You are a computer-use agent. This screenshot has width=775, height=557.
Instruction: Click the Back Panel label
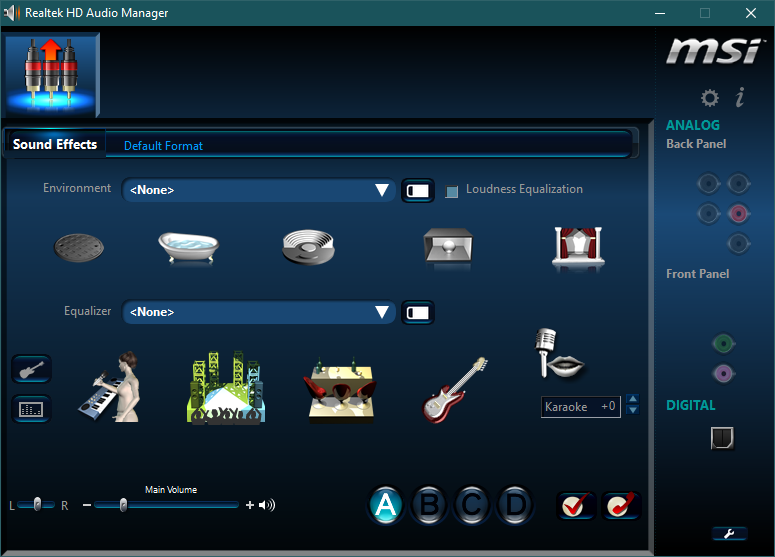pos(696,144)
